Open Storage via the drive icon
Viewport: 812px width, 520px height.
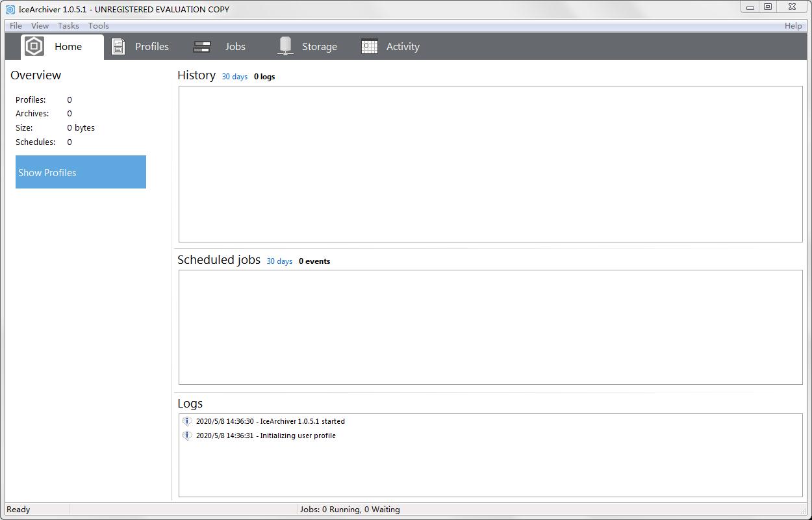285,46
